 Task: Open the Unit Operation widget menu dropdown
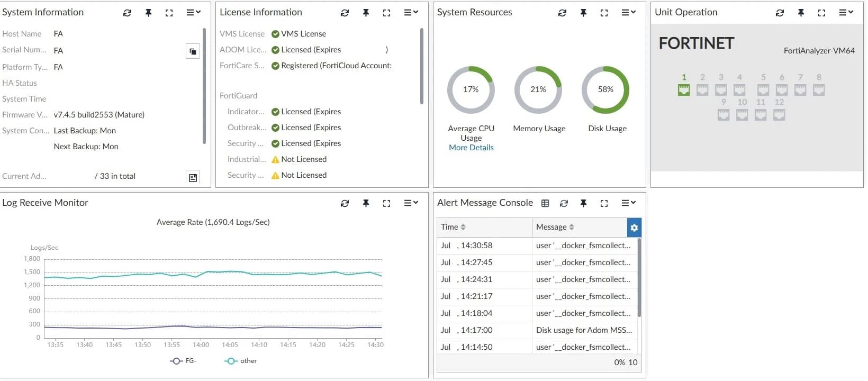click(x=846, y=13)
